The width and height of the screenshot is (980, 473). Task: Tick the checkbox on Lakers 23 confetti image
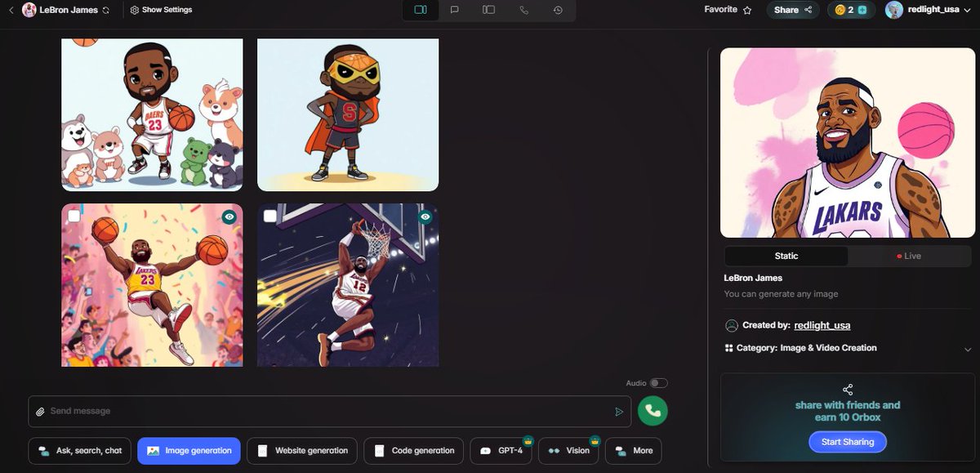[74, 216]
